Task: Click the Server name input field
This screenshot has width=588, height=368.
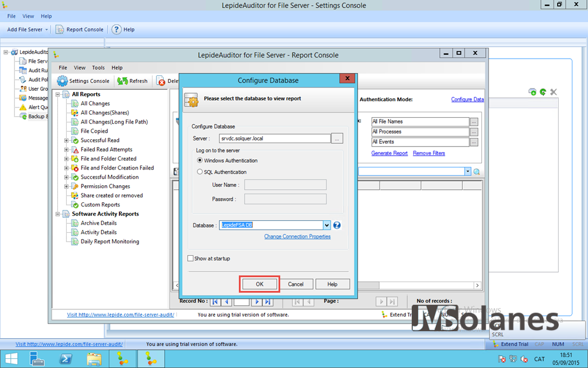Action: click(x=275, y=139)
